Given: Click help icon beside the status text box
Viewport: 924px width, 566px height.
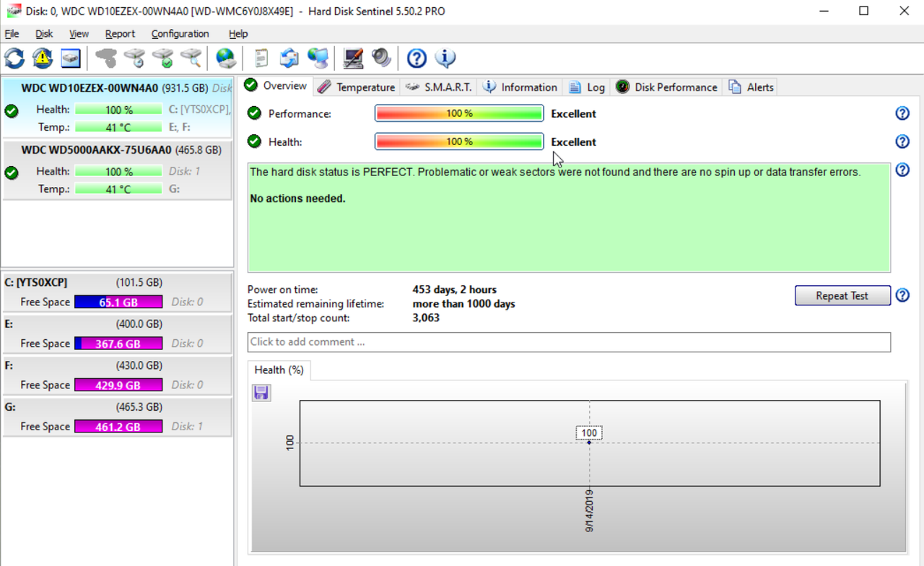Looking at the screenshot, I should point(902,170).
